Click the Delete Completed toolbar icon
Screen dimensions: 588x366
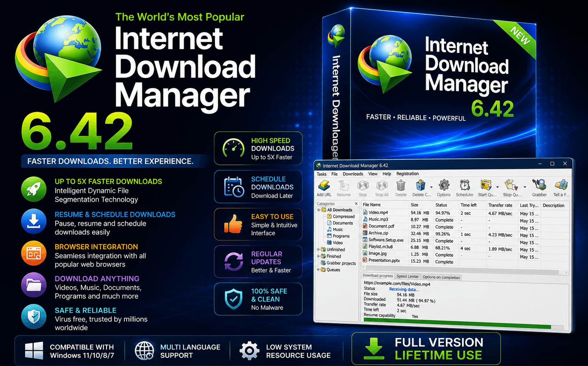pos(420,185)
